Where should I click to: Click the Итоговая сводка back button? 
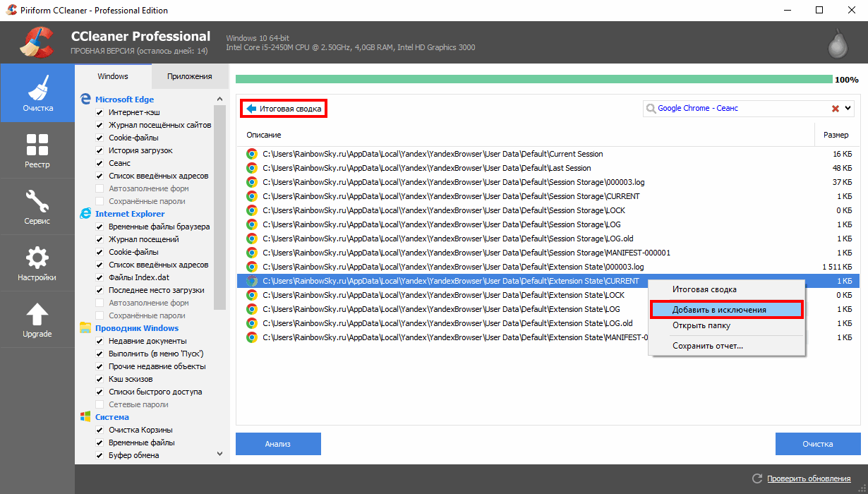coord(284,109)
